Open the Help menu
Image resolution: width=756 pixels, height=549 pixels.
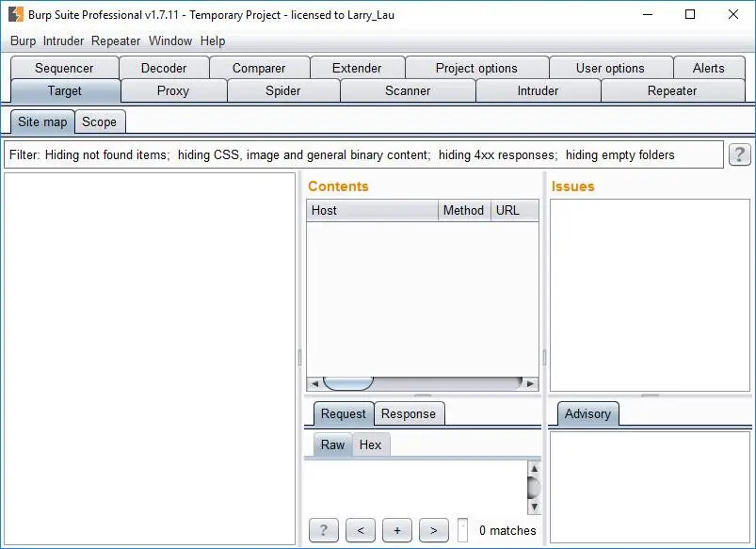(x=213, y=41)
